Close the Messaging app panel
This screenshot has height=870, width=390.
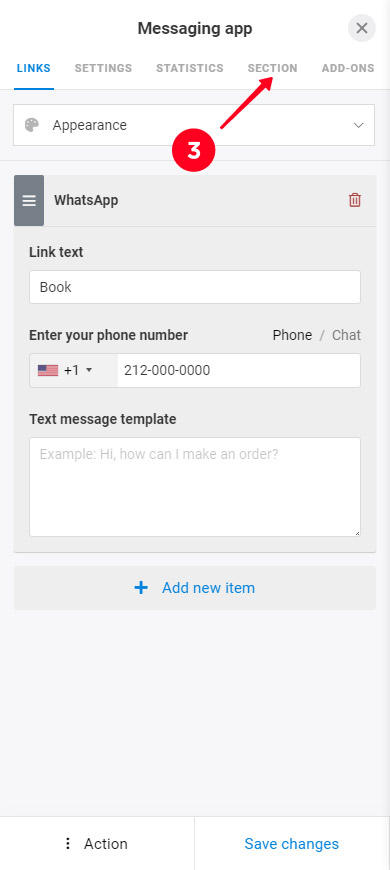pyautogui.click(x=362, y=28)
